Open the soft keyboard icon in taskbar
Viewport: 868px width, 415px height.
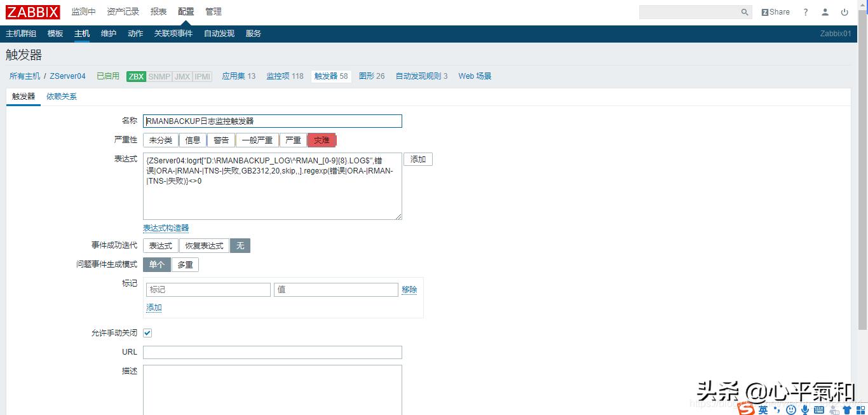point(818,409)
